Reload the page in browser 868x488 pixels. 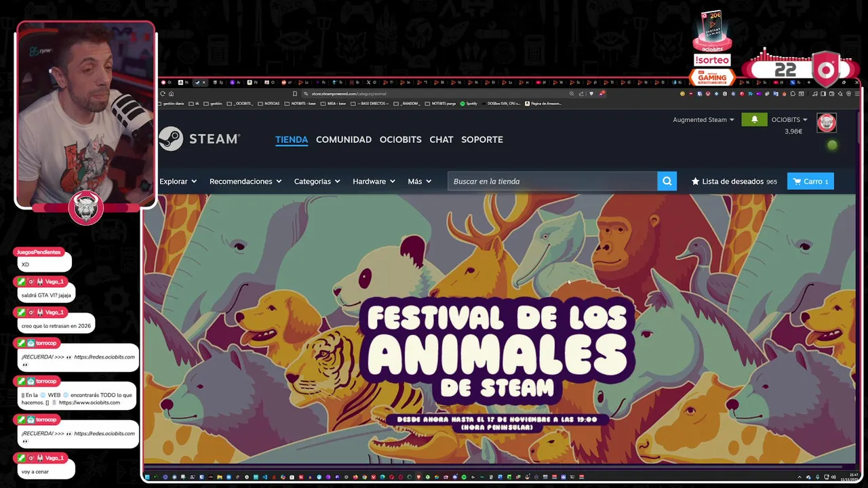(163, 94)
